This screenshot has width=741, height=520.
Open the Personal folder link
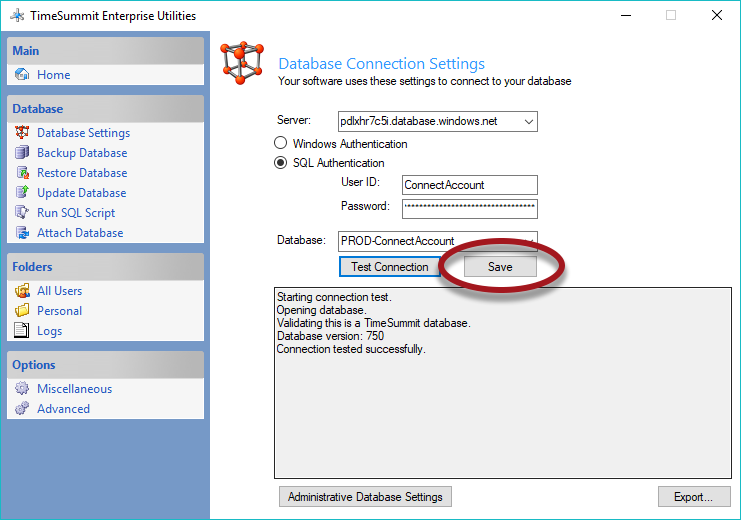coord(60,311)
